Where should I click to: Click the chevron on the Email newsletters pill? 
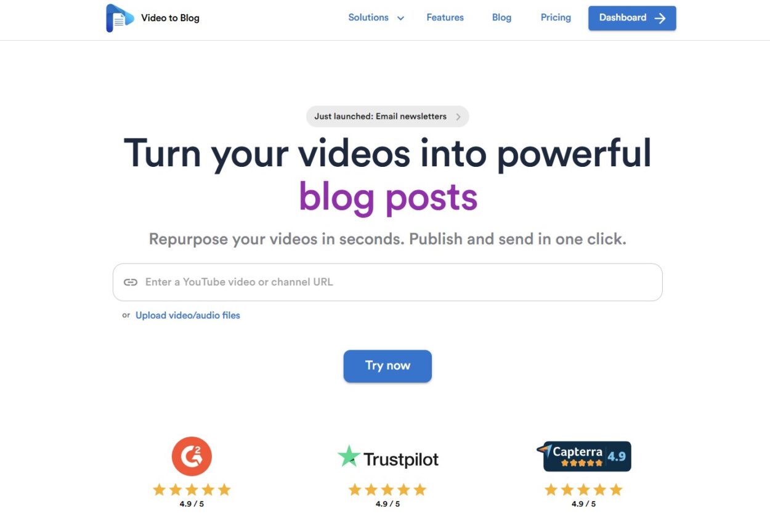point(458,116)
